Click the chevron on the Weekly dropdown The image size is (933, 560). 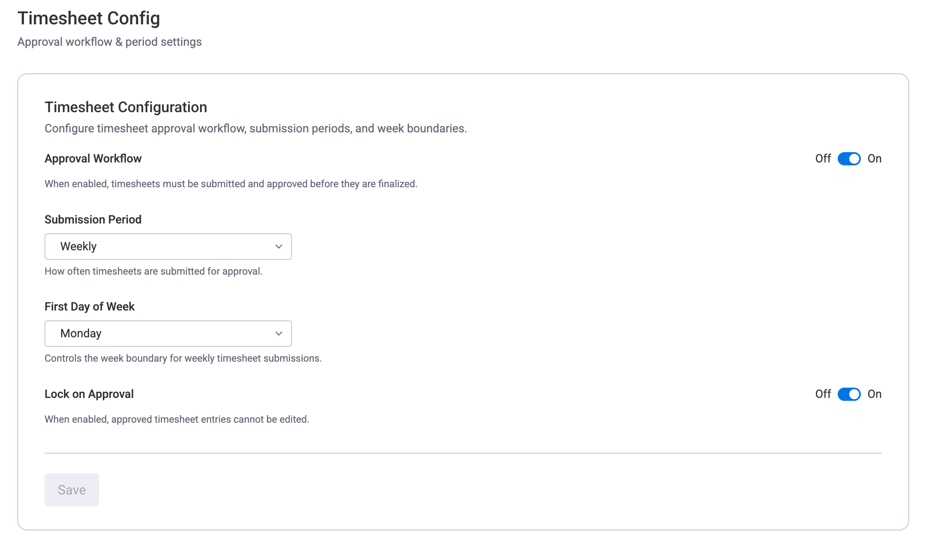[278, 246]
